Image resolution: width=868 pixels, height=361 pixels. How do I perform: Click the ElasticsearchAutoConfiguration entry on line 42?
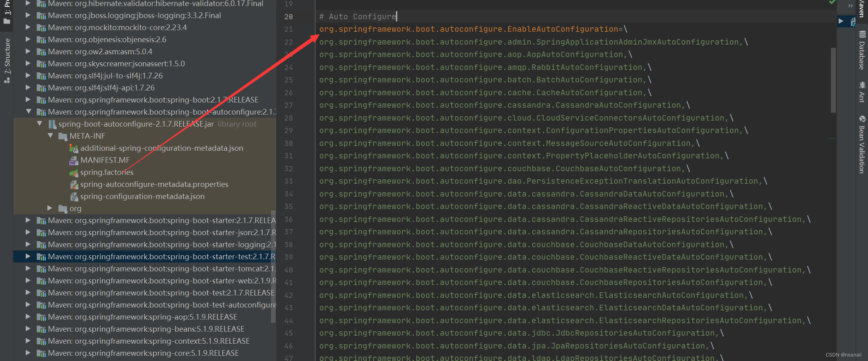[x=533, y=295]
